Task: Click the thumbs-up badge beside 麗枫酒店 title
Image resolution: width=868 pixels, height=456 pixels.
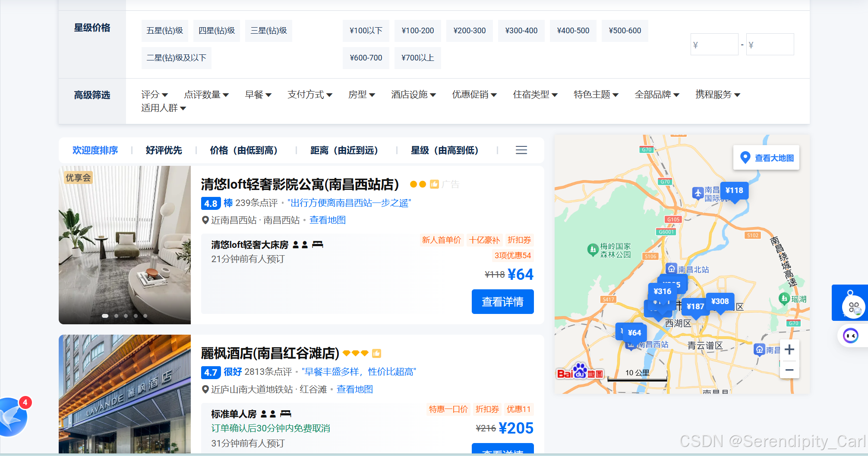Action: (376, 353)
